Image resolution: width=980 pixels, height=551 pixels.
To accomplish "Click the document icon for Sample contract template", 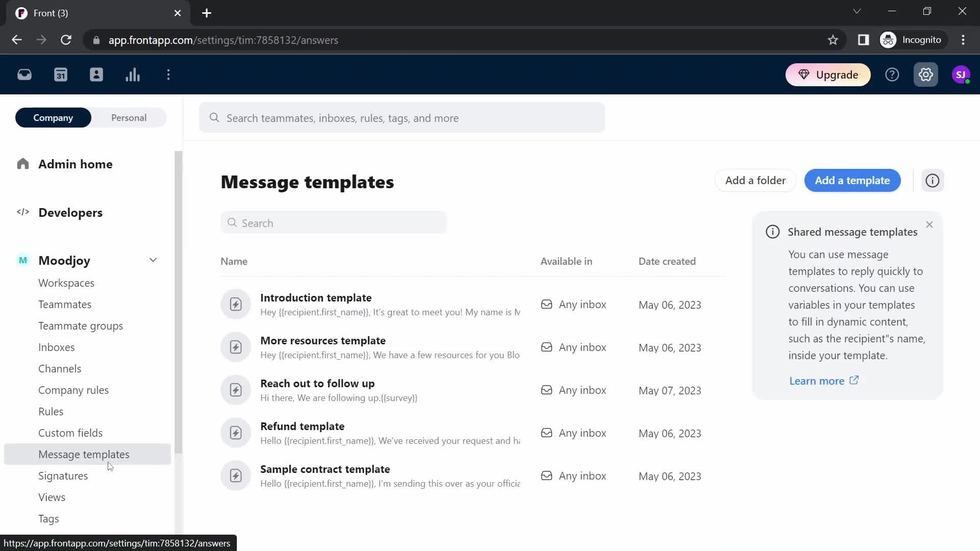I will tap(236, 475).
